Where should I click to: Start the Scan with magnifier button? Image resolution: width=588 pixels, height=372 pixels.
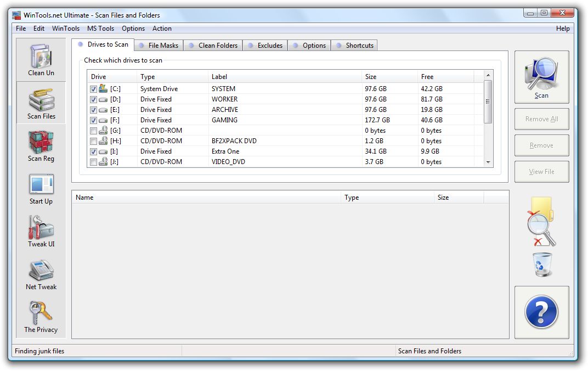click(x=541, y=77)
